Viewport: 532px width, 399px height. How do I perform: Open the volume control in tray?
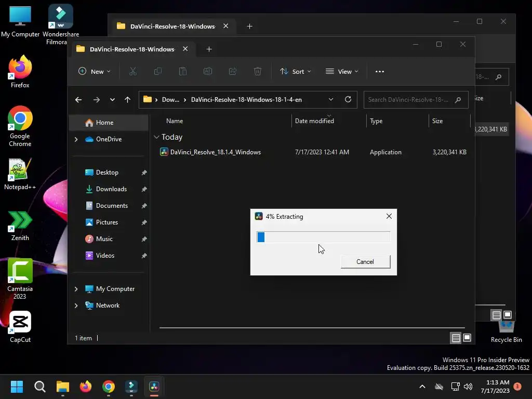[x=468, y=387]
